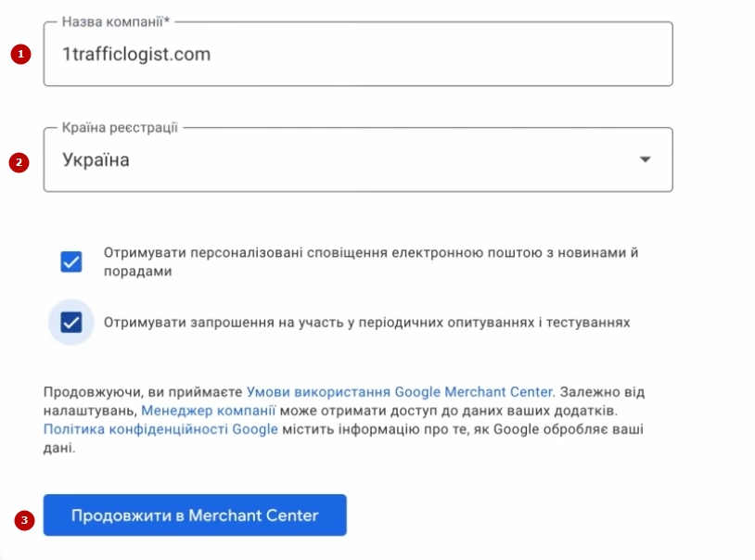Image resolution: width=755 pixels, height=560 pixels.
Task: Open the "Країна реєстрації" country dropdown
Action: click(357, 159)
